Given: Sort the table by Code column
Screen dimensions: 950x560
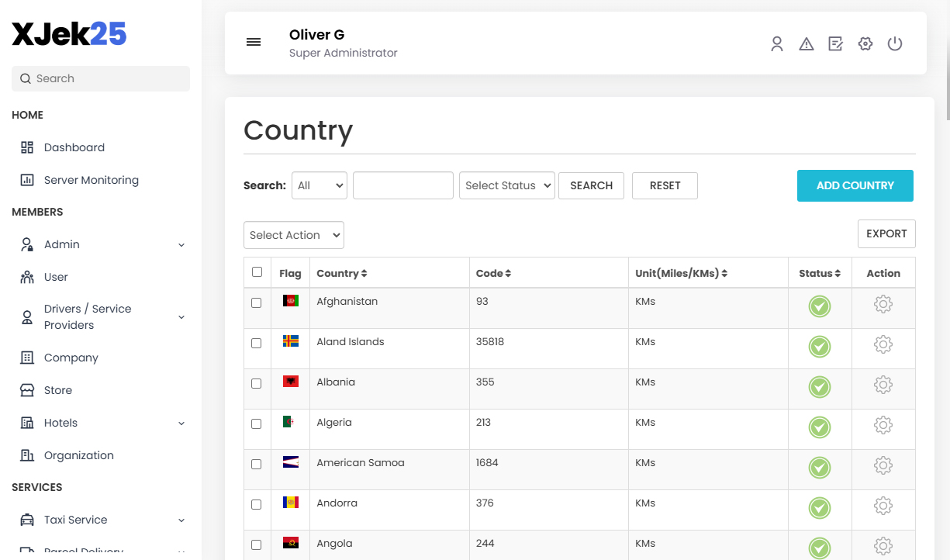Looking at the screenshot, I should click(493, 274).
